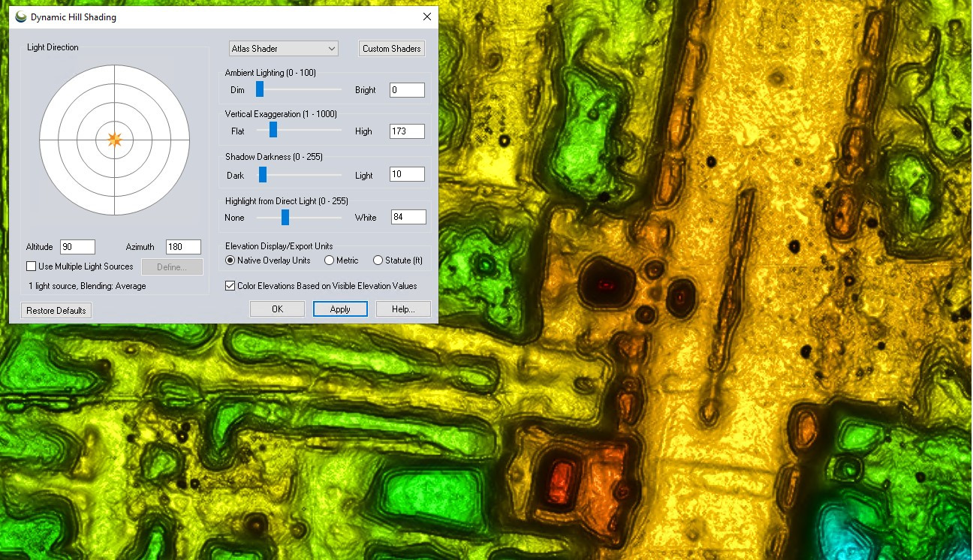
Task: Open the Atlas Shader dropdown
Action: (284, 49)
